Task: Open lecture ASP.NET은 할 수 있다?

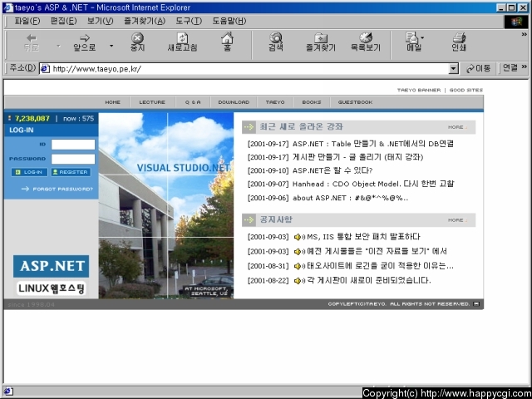Action: 332,170
